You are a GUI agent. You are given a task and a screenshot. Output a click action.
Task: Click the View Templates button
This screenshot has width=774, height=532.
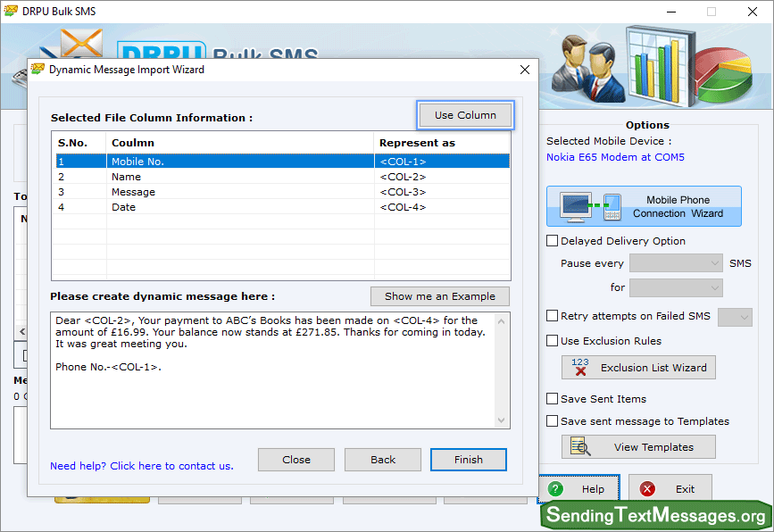click(638, 447)
